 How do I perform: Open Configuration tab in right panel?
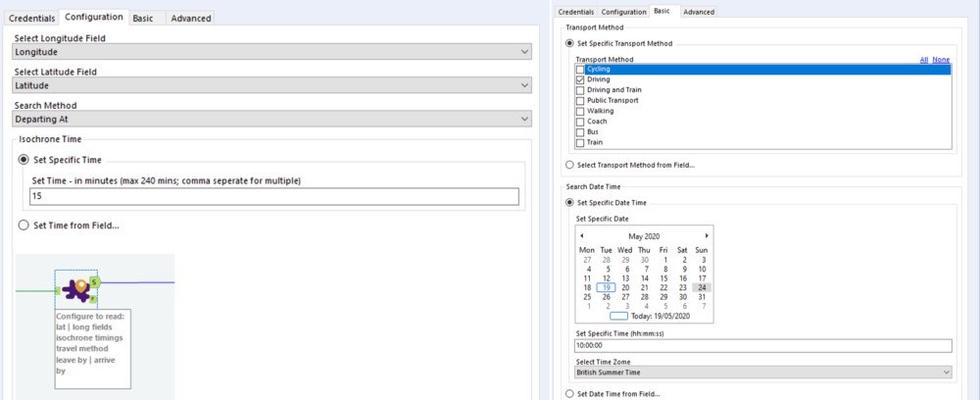[x=623, y=12]
